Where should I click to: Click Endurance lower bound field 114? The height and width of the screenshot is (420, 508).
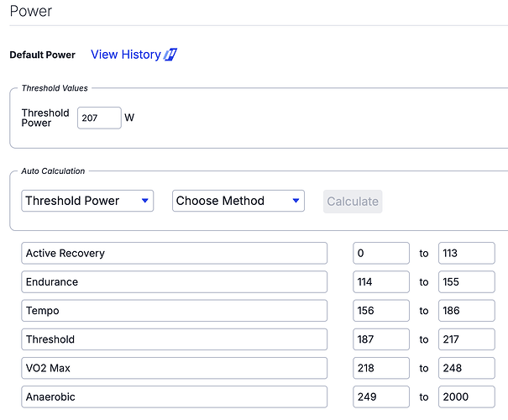381,282
